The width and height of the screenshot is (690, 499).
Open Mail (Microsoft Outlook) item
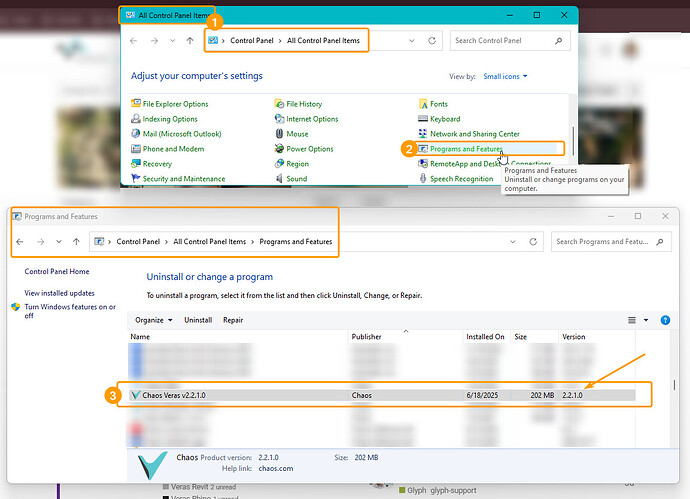[176, 134]
